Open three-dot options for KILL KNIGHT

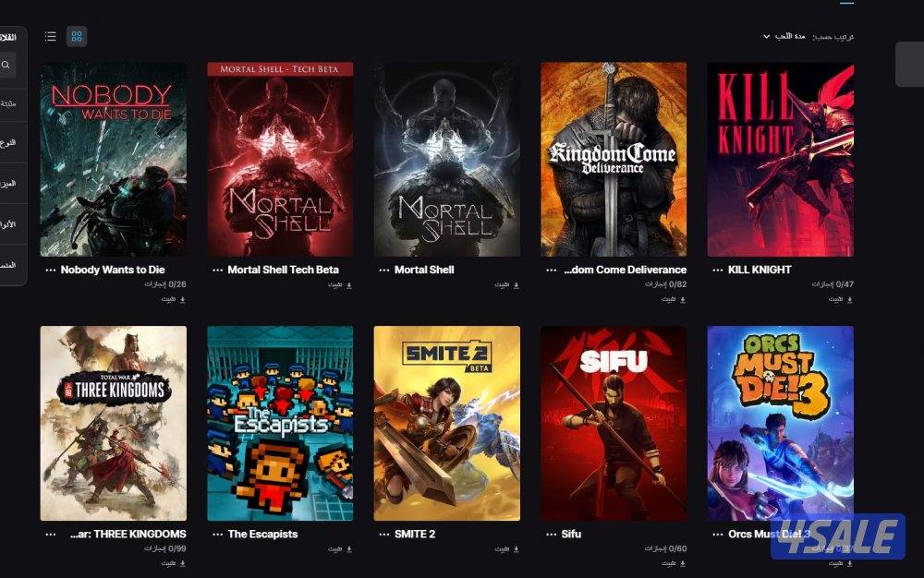point(718,271)
